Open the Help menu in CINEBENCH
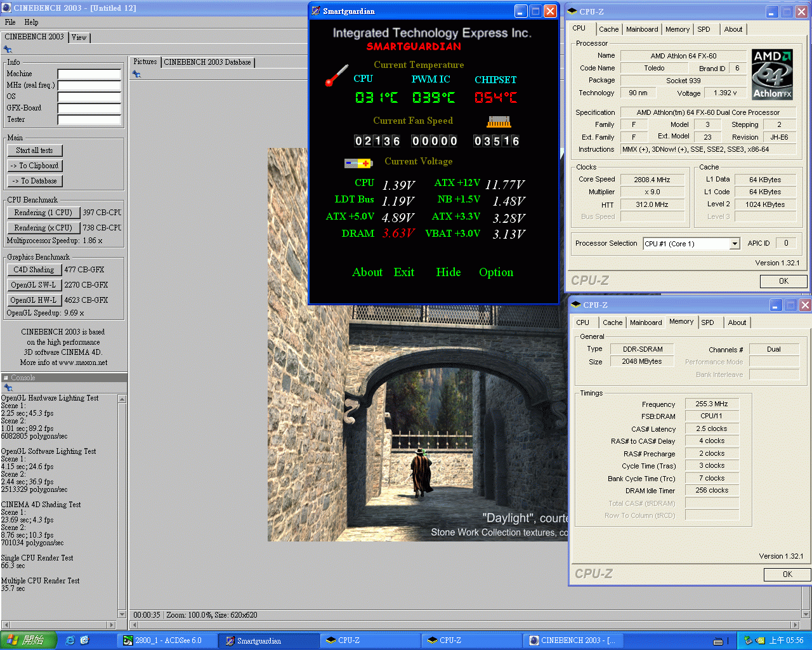812x650 pixels. 31,22
